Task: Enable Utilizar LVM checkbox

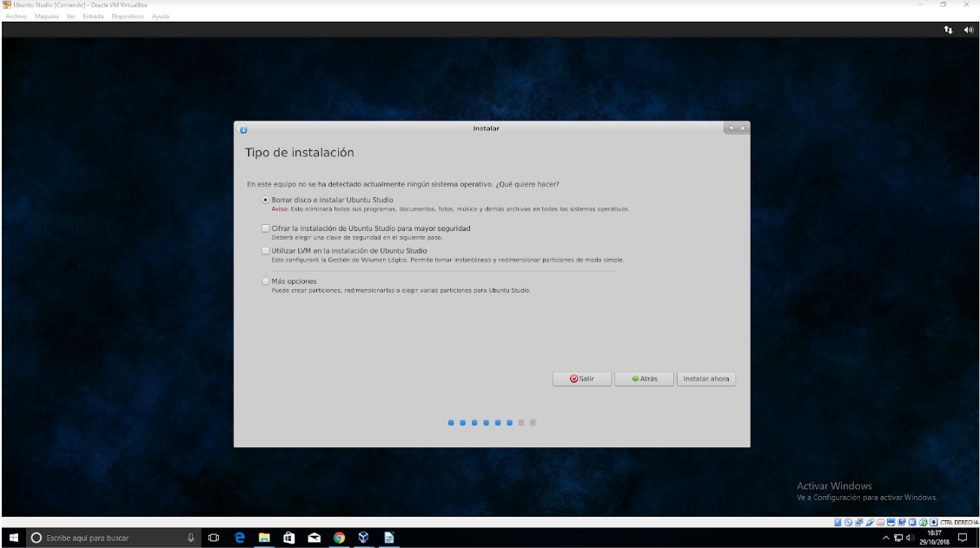Action: (266, 251)
